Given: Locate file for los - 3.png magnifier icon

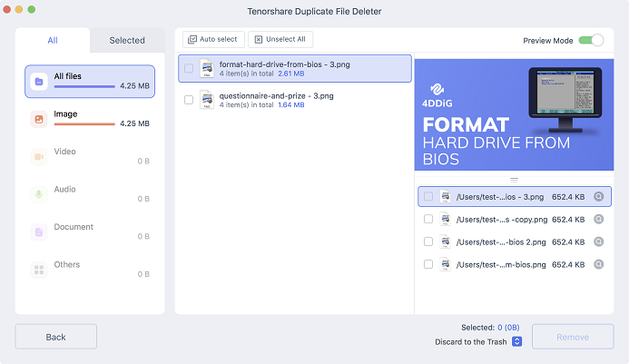Looking at the screenshot, I should pyautogui.click(x=598, y=197).
